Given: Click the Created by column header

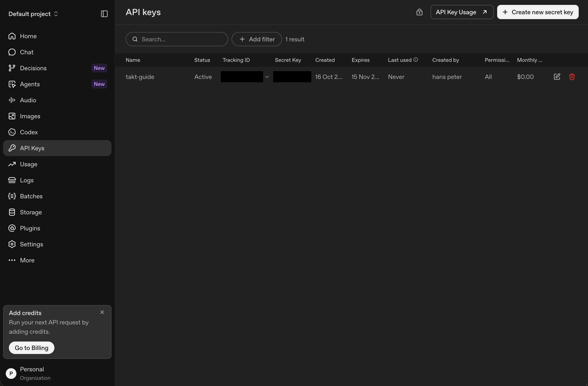Looking at the screenshot, I should pos(445,60).
